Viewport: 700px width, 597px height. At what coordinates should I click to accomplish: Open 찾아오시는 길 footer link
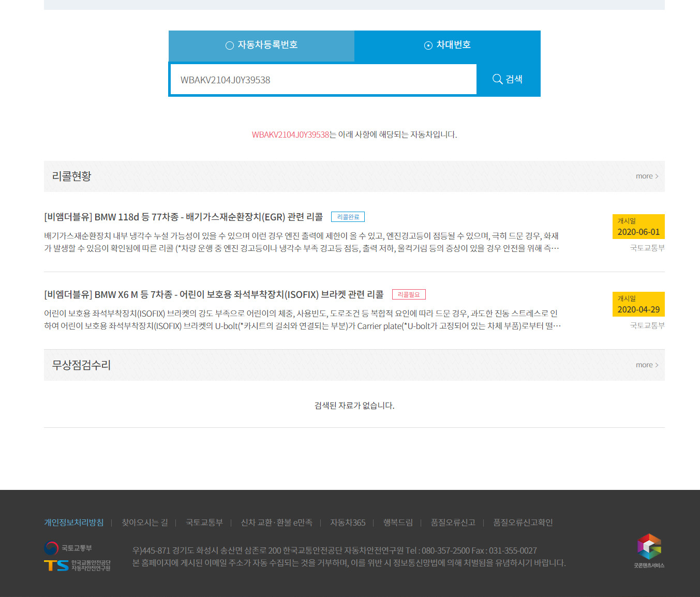145,523
